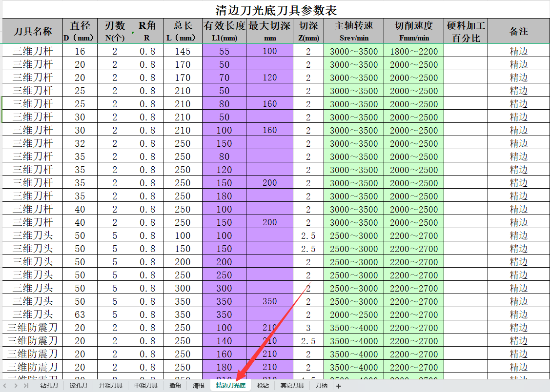Image resolution: width=550 pixels, height=392 pixels.
Task: Go to next sheet with right arrow
Action: pos(16,386)
